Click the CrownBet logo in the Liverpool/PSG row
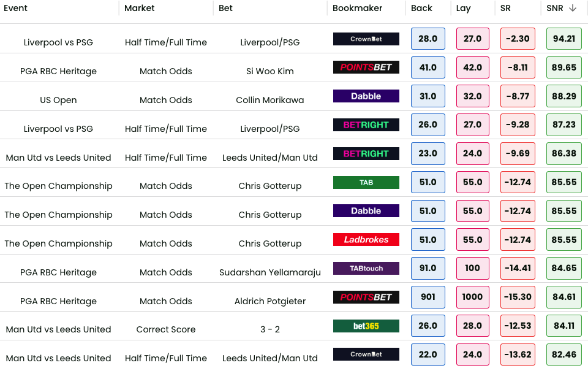Viewport: 588px width, 368px height. (x=366, y=39)
